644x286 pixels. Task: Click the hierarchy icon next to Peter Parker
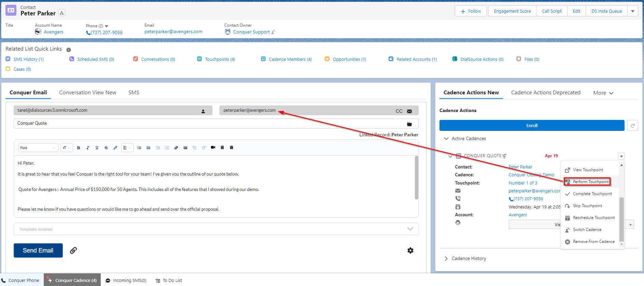[x=62, y=13]
